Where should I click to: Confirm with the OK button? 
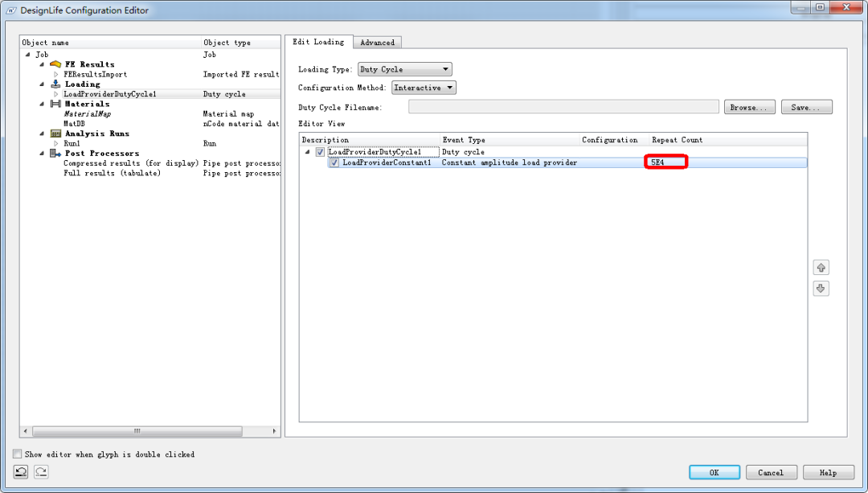point(714,473)
